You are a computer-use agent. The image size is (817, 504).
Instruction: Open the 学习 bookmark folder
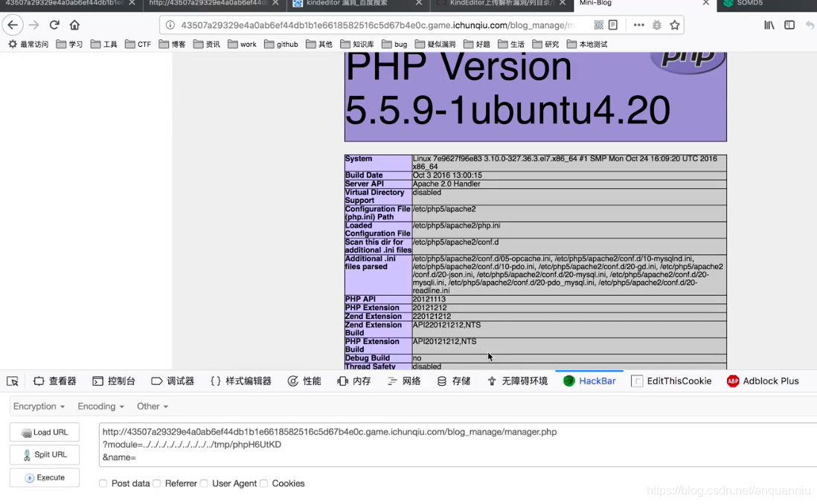pos(69,45)
